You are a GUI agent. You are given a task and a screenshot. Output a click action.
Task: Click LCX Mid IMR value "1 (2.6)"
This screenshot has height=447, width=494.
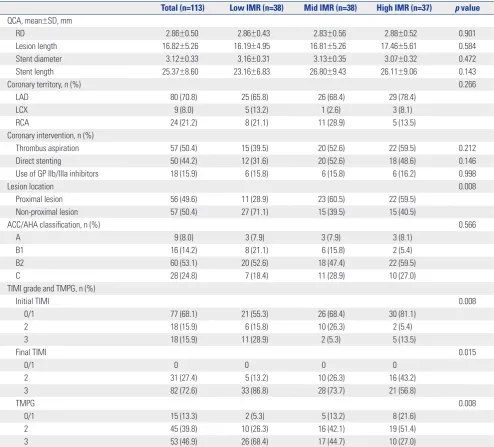pos(331,110)
